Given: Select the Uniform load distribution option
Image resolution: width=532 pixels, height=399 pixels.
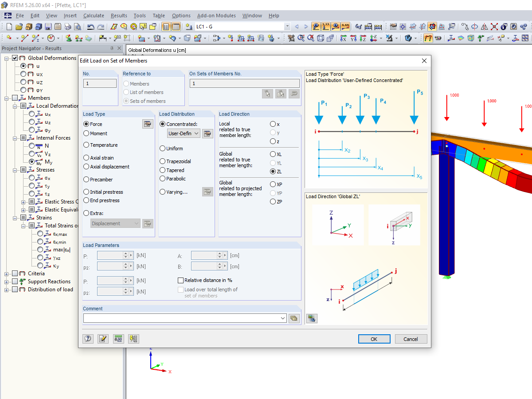Looking at the screenshot, I should pyautogui.click(x=162, y=148).
